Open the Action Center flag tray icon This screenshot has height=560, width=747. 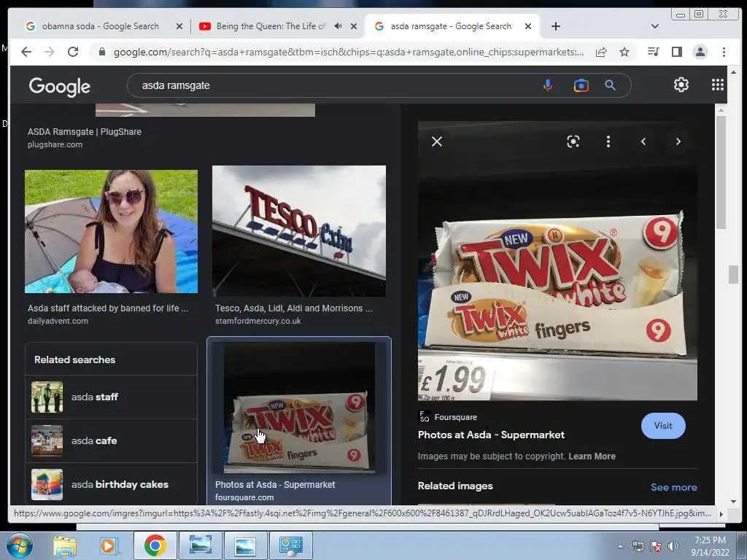(656, 546)
